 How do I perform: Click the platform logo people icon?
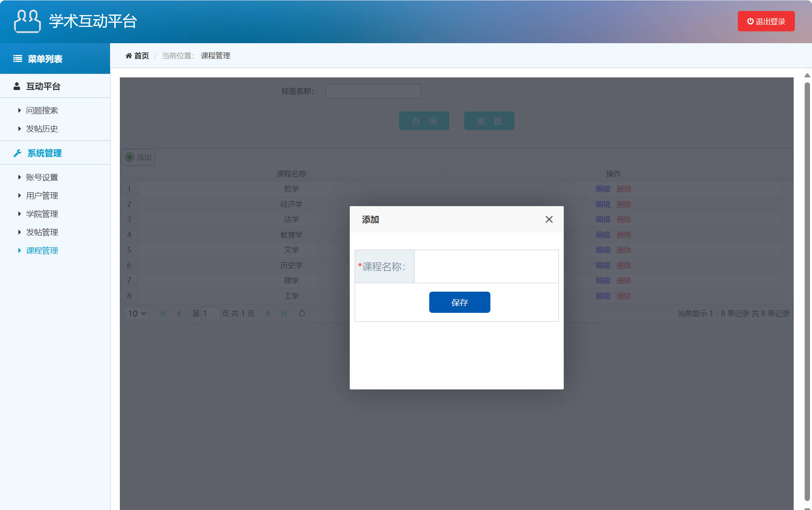(x=27, y=21)
